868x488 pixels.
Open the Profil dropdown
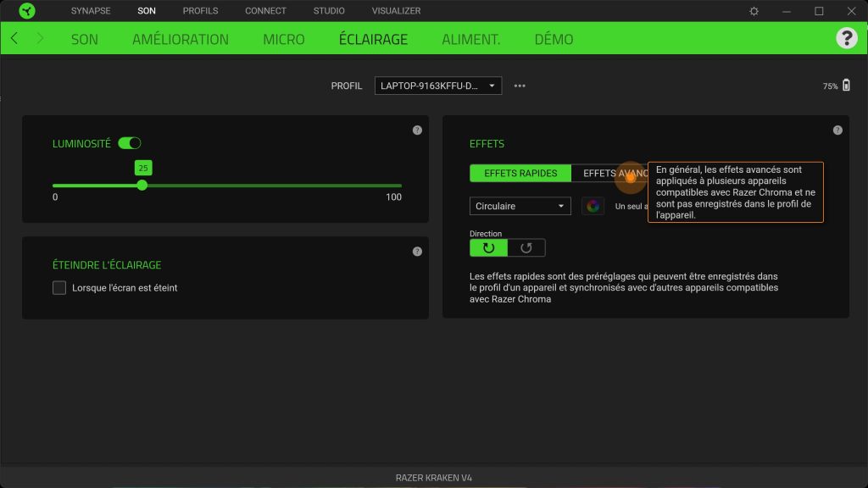[x=438, y=86]
